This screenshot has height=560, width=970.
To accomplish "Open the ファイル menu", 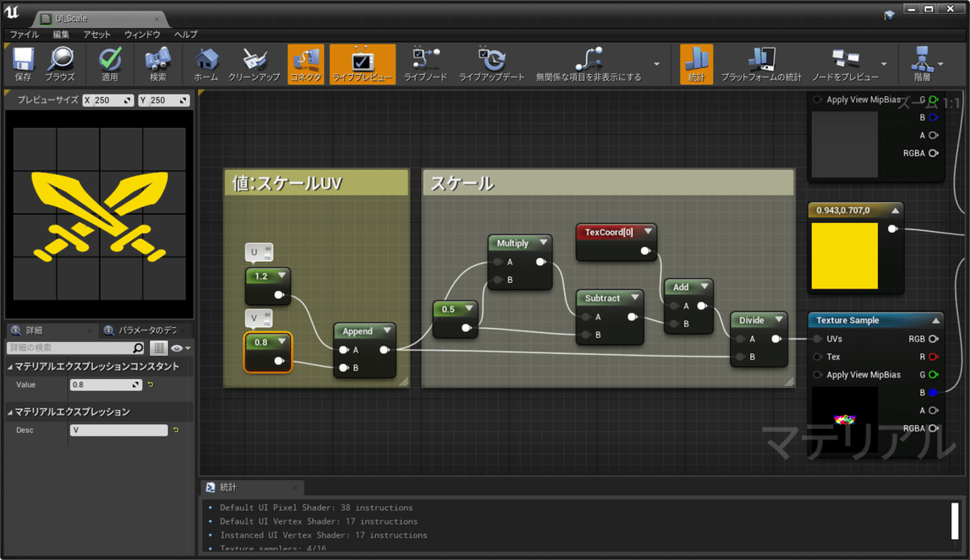I will pos(24,35).
